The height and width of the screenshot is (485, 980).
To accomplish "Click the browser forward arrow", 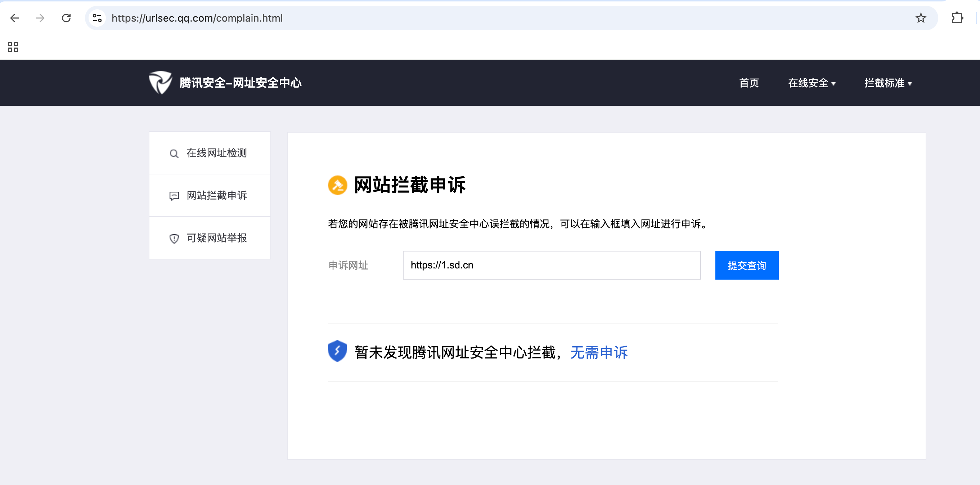I will (x=40, y=18).
